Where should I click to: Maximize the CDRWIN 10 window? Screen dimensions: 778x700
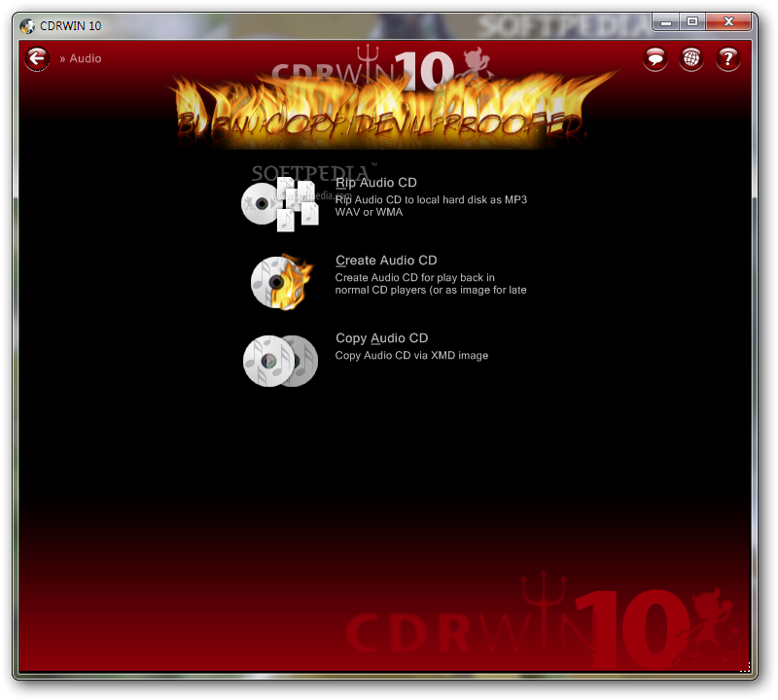coord(692,21)
